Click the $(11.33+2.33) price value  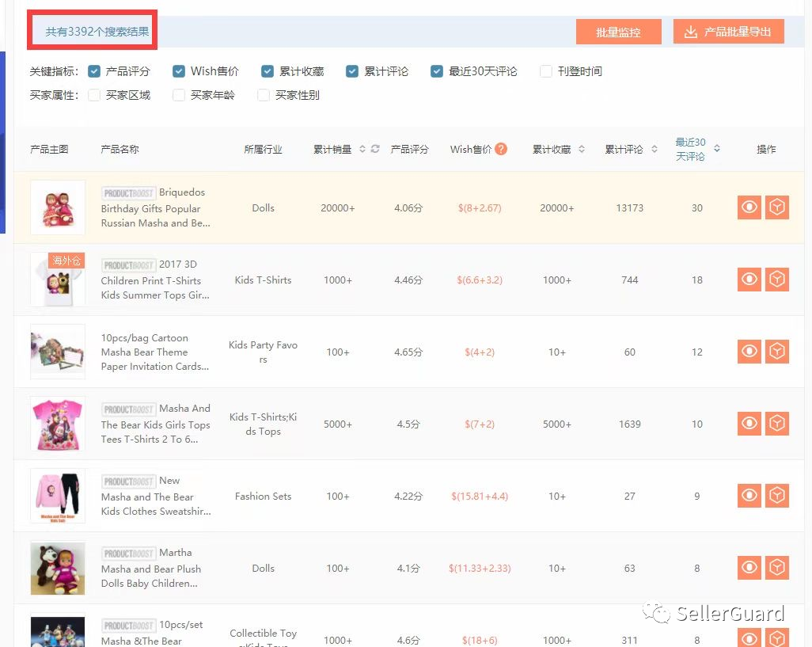point(480,569)
